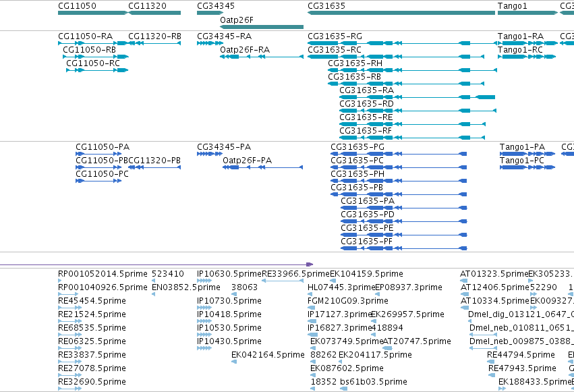
Task: Select EST RE33837.5prime
Action: click(x=92, y=355)
